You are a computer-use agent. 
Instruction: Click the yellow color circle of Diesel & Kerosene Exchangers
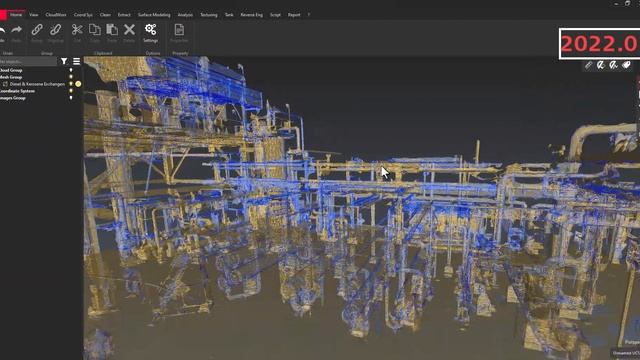tap(78, 84)
